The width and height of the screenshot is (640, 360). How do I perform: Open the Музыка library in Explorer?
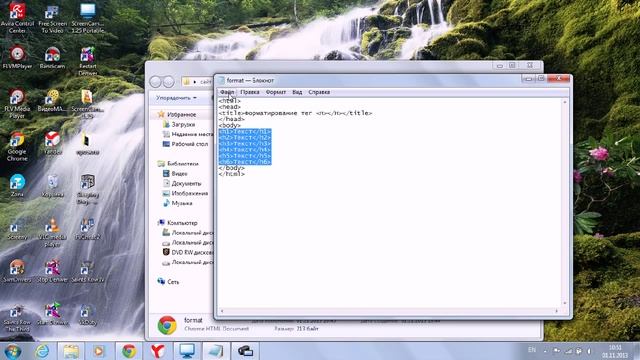pos(178,203)
